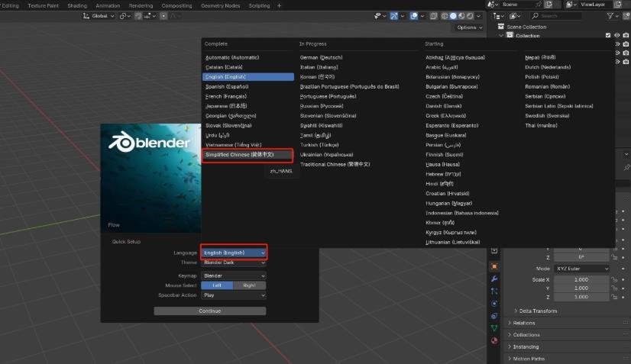Click the pin scene icon
The width and height of the screenshot is (631, 364).
pos(539,5)
